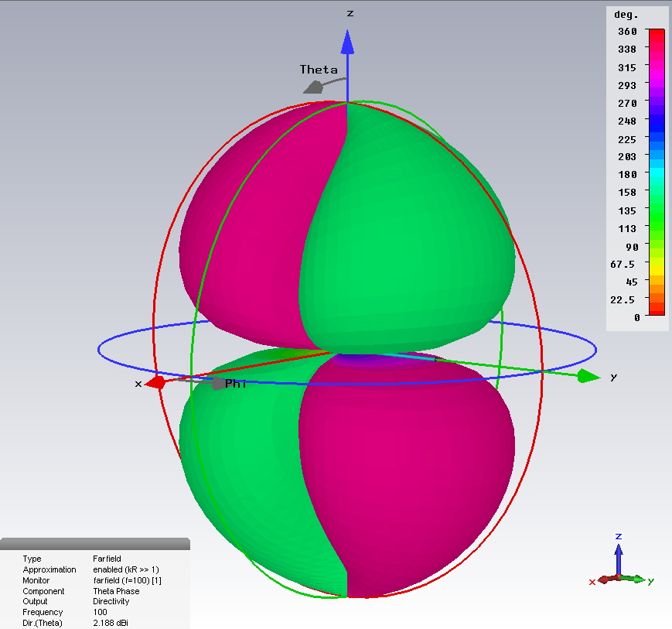Click the 'deg.' unit label above color bar
672x629 pixels.
tap(625, 15)
